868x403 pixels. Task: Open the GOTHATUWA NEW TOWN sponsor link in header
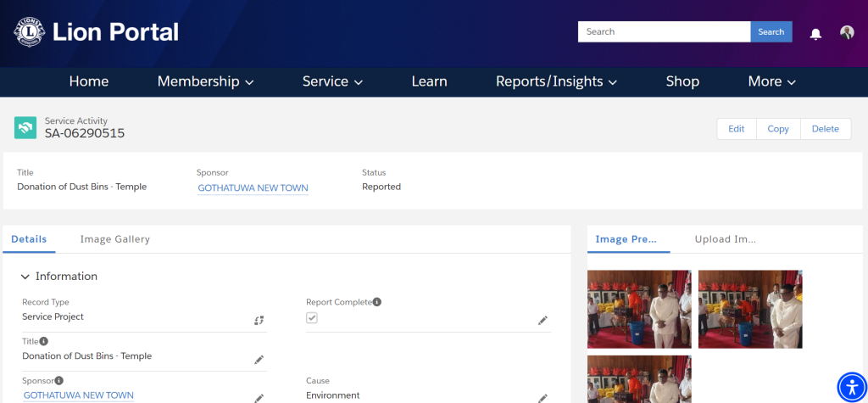coord(253,188)
